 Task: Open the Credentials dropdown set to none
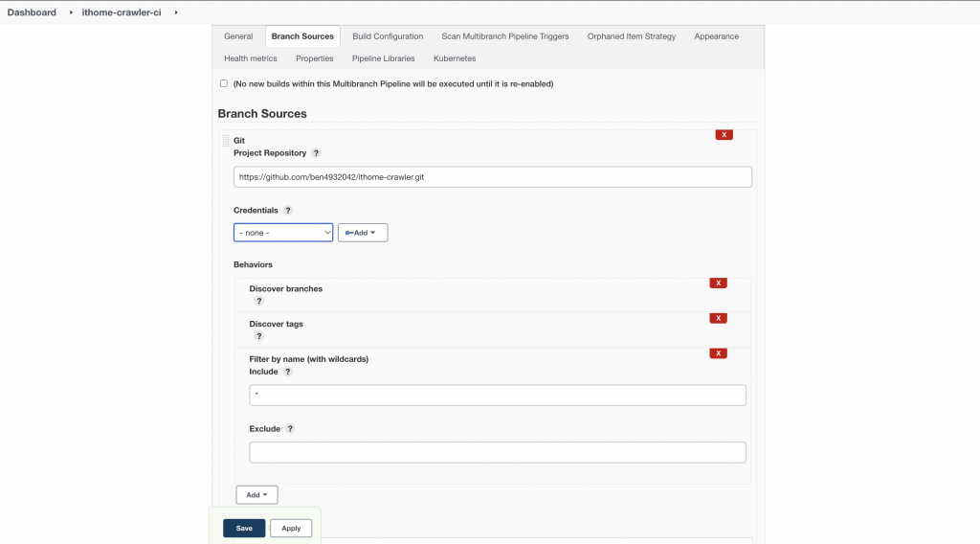[x=283, y=233]
